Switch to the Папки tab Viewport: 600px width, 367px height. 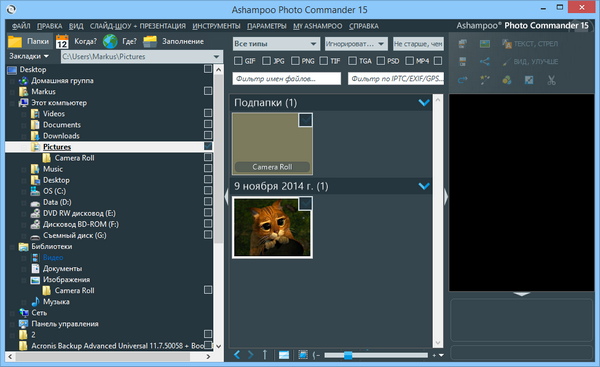(29, 41)
